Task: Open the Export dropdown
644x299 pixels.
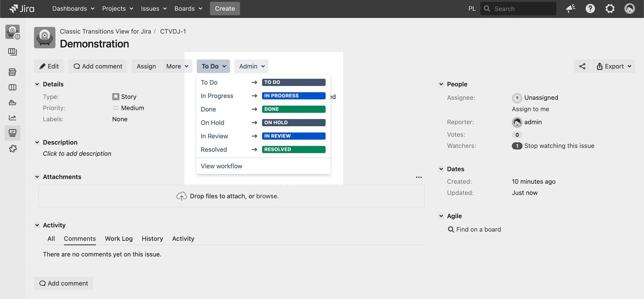Action: click(x=613, y=66)
